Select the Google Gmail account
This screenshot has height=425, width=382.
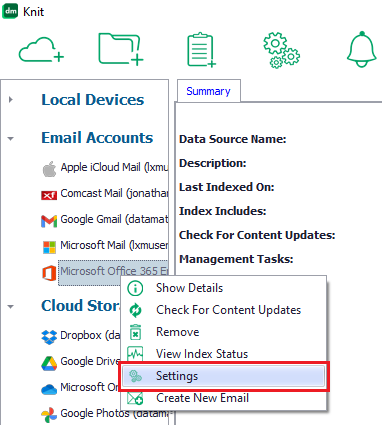pos(114,219)
